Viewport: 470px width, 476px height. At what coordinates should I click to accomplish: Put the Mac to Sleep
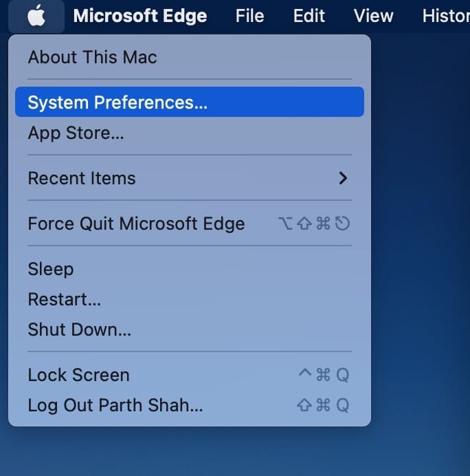pos(190,269)
